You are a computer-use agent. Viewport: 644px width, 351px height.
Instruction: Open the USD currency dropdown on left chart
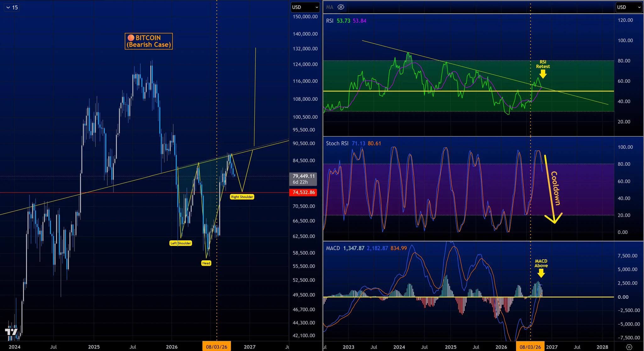305,7
